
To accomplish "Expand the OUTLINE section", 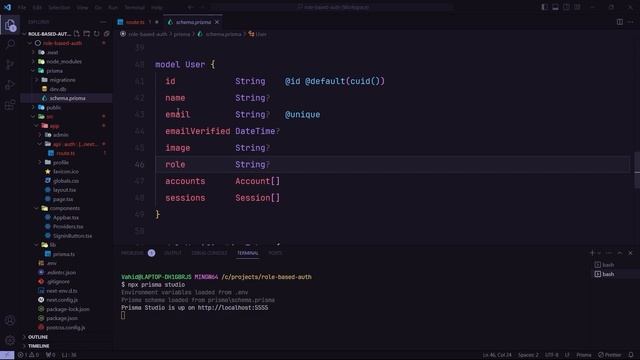I will coord(38,337).
